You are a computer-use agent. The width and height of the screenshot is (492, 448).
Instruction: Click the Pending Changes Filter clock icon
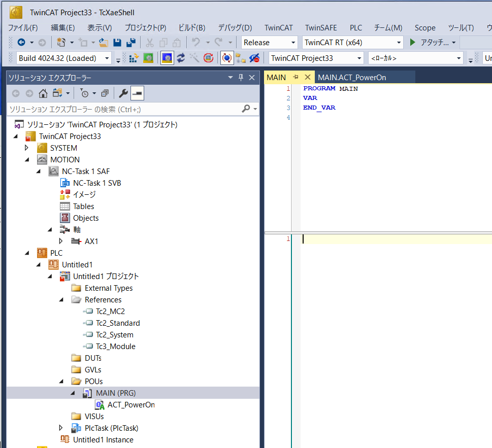(84, 93)
